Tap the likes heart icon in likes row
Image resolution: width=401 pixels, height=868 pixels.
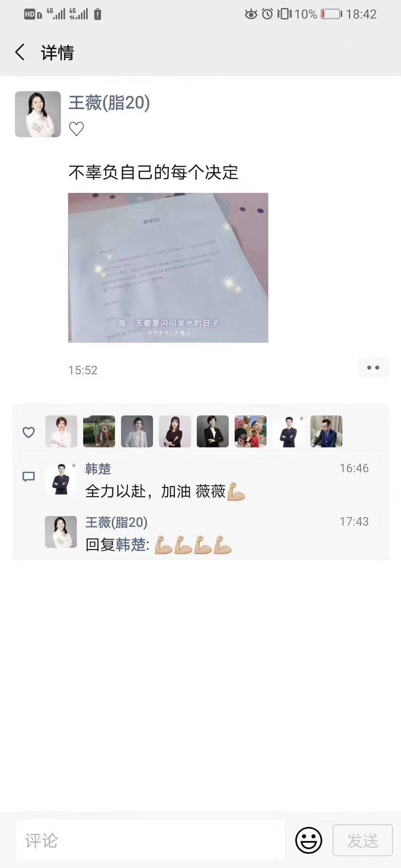(29, 432)
